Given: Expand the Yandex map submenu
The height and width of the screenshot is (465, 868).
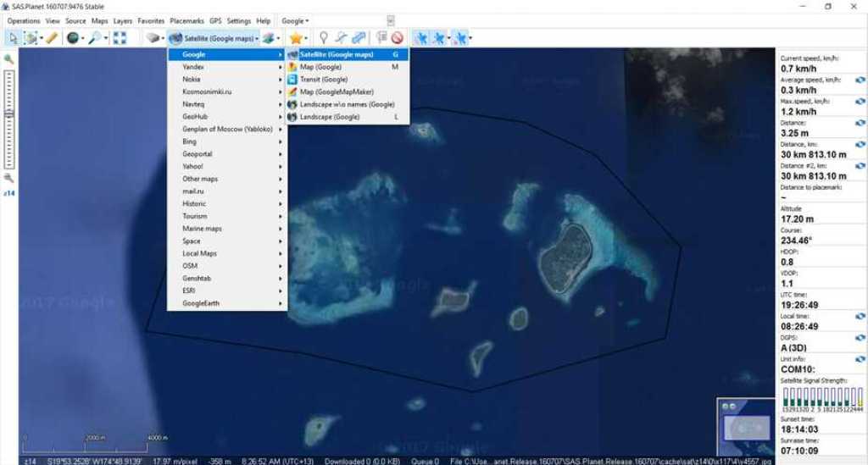Looking at the screenshot, I should (x=227, y=67).
